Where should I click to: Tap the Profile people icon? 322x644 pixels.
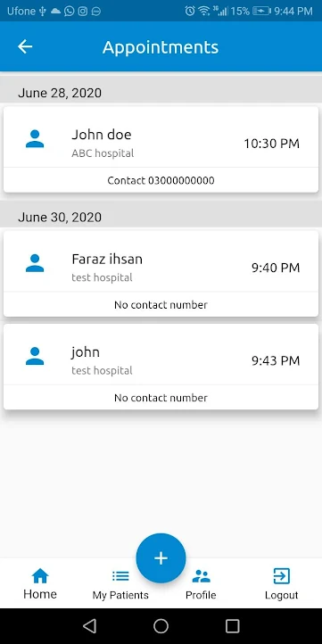coord(202,576)
